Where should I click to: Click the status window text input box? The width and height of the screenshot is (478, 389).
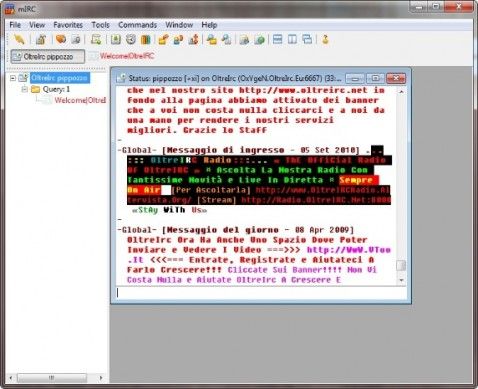point(261,293)
